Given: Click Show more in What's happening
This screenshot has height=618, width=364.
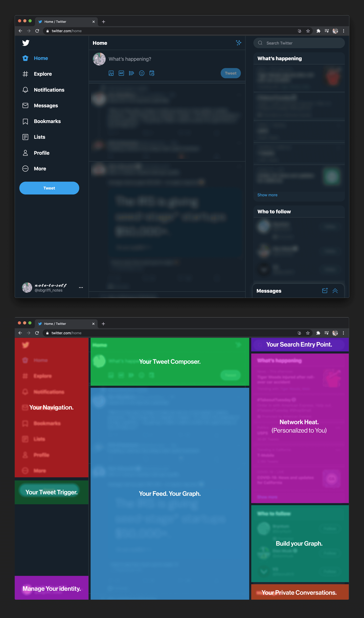Looking at the screenshot, I should click(x=267, y=195).
